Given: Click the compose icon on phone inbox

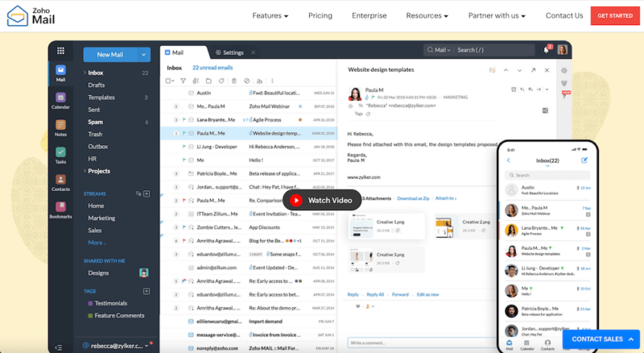Looking at the screenshot, I should click(x=584, y=160).
